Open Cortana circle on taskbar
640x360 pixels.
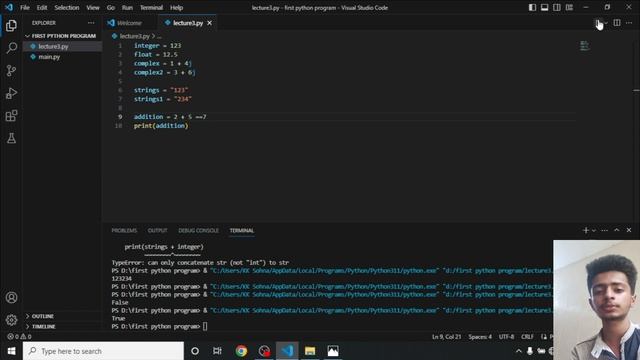tap(195, 351)
